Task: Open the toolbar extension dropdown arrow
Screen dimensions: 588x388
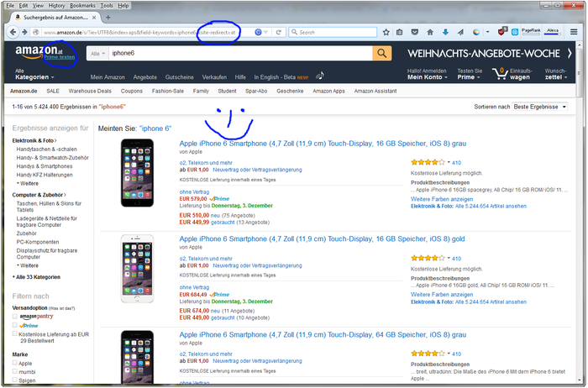Action: point(487,32)
